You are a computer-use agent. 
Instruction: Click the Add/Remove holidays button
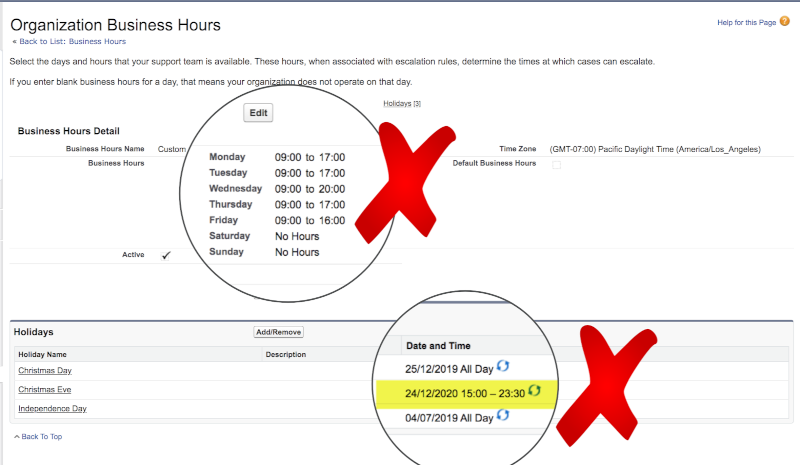pyautogui.click(x=278, y=332)
